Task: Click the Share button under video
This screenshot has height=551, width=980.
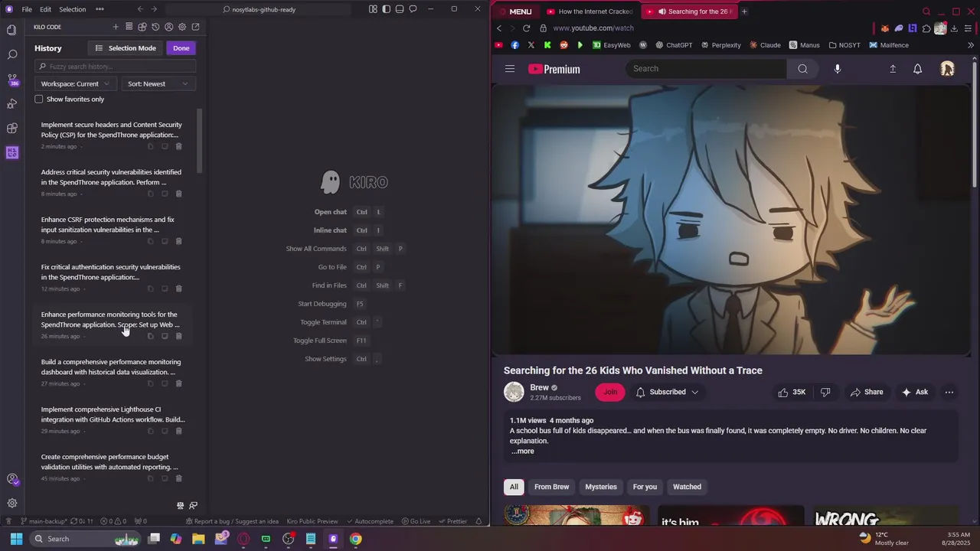Action: click(x=866, y=392)
